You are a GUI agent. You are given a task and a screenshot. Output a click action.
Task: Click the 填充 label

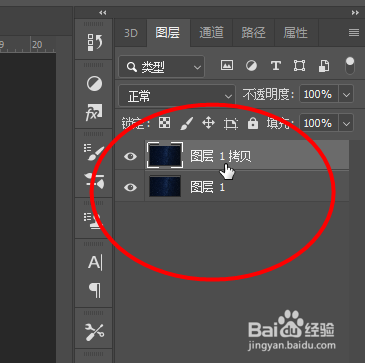279,124
